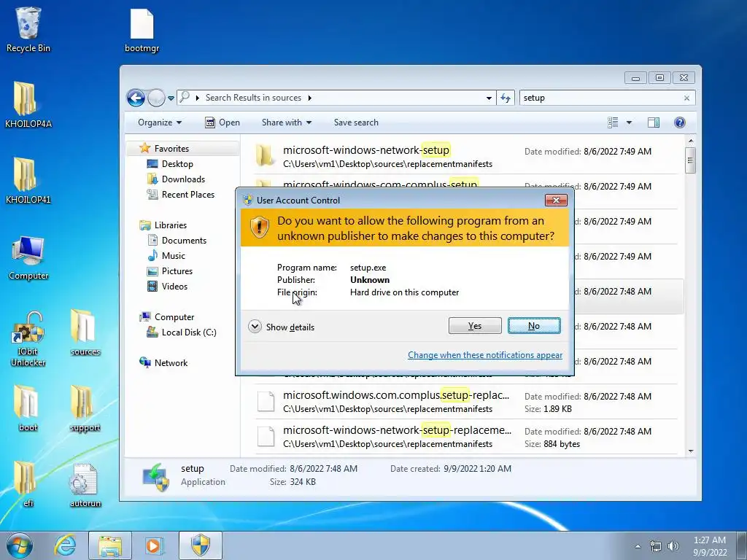The height and width of the screenshot is (560, 747).
Task: Select the autorun file on desktop
Action: coord(85,484)
